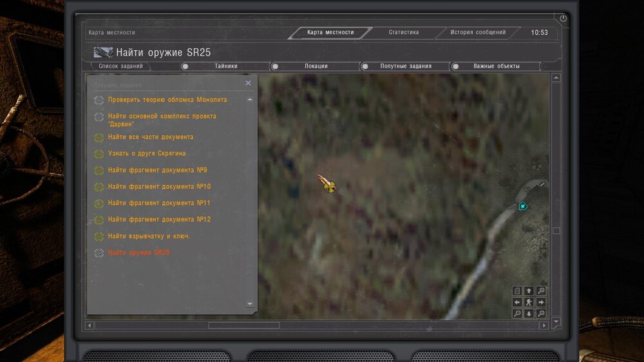Click the map's horizontal scrollbar left arrow

click(x=90, y=325)
